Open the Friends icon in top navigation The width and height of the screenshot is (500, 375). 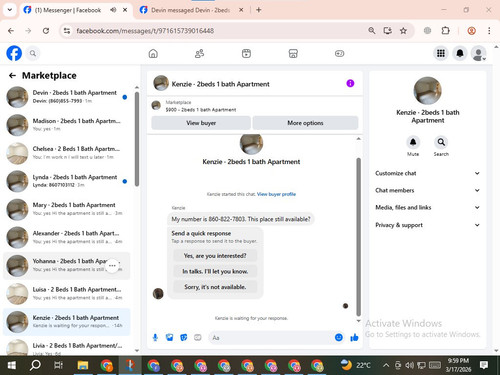(199, 53)
